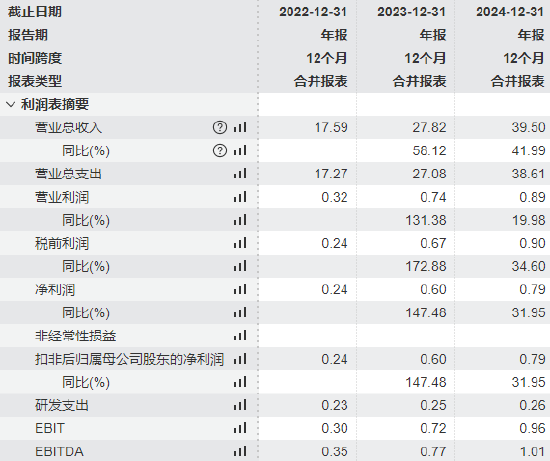550x461 pixels.
Task: Select the 2022-12-31 column header
Action: 313,12
